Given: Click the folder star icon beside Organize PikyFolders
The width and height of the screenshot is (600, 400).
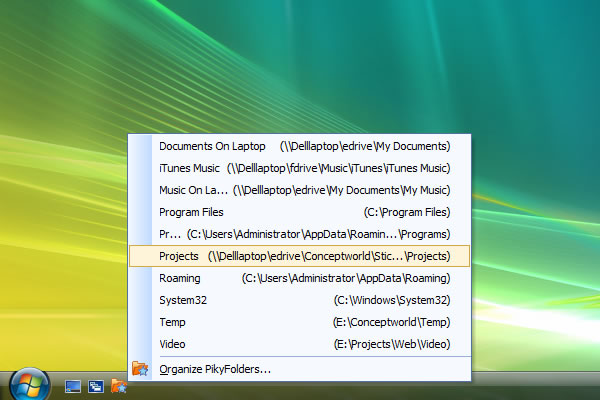Looking at the screenshot, I should (x=140, y=369).
